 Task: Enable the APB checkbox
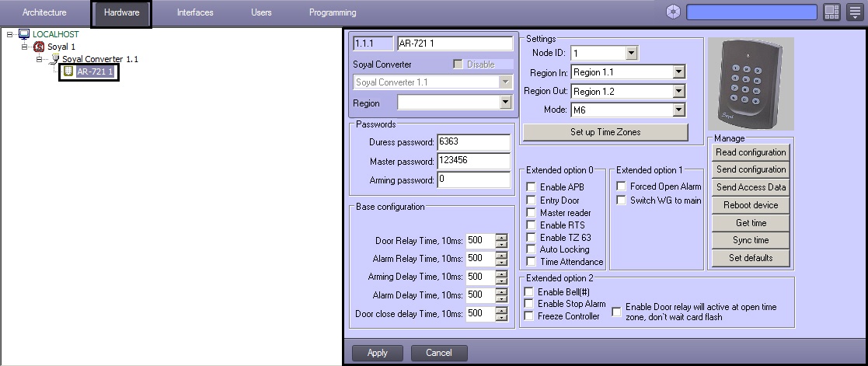531,187
